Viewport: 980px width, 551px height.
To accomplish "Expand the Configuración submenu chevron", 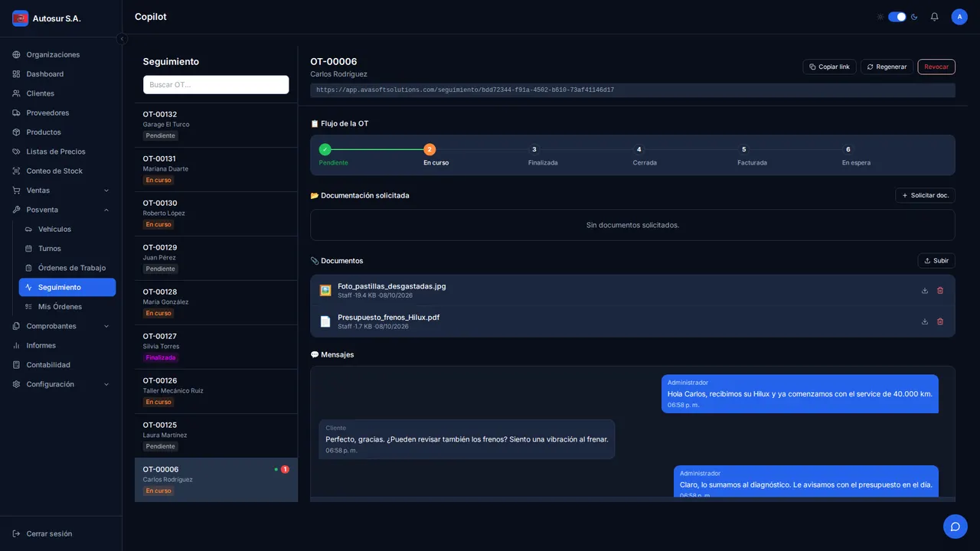I will (106, 384).
